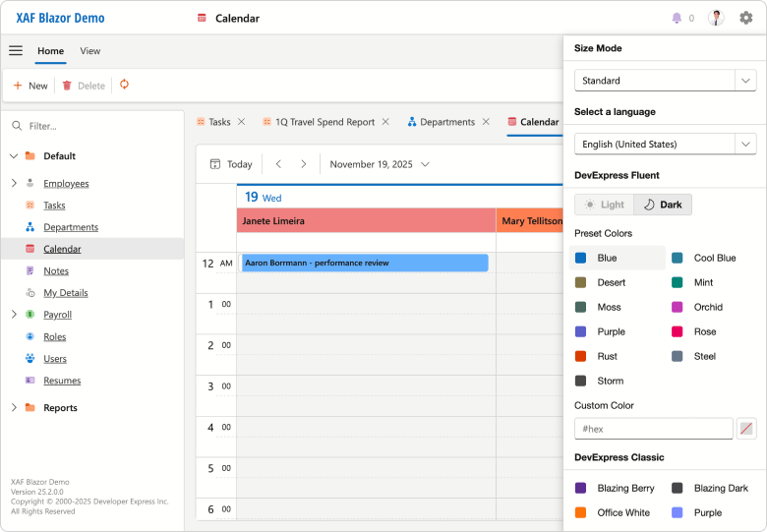The image size is (767, 532).
Task: Close the Tasks tab
Action: coord(242,122)
